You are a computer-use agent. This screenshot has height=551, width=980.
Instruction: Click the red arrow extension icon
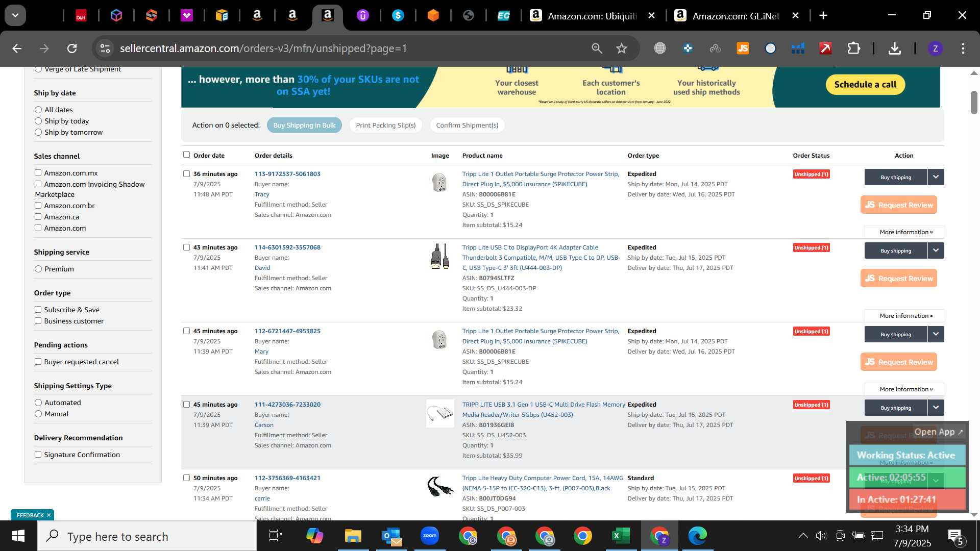pyautogui.click(x=825, y=48)
